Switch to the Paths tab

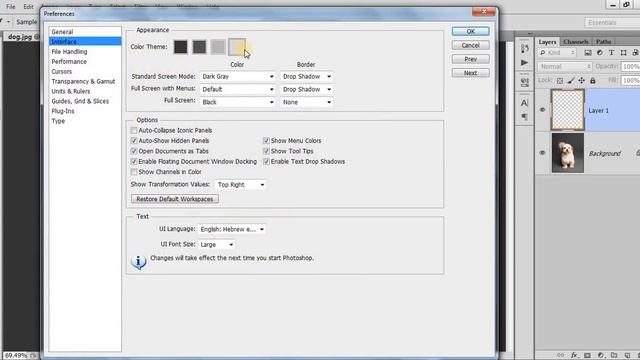(603, 42)
